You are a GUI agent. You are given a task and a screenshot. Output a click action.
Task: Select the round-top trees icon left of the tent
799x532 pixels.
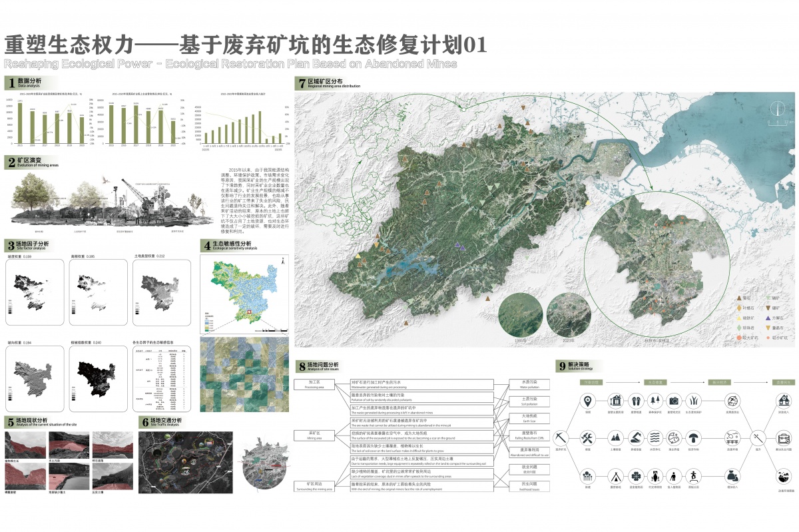[588, 476]
